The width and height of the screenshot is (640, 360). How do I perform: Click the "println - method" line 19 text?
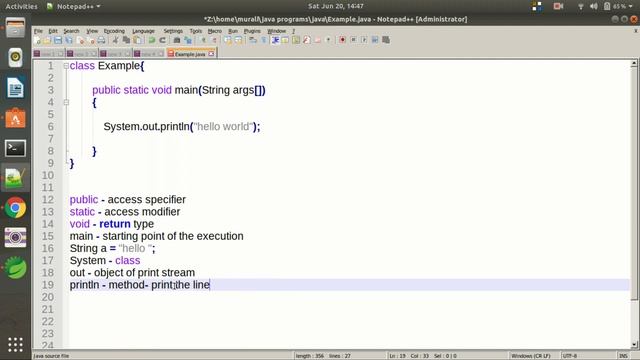click(x=140, y=284)
